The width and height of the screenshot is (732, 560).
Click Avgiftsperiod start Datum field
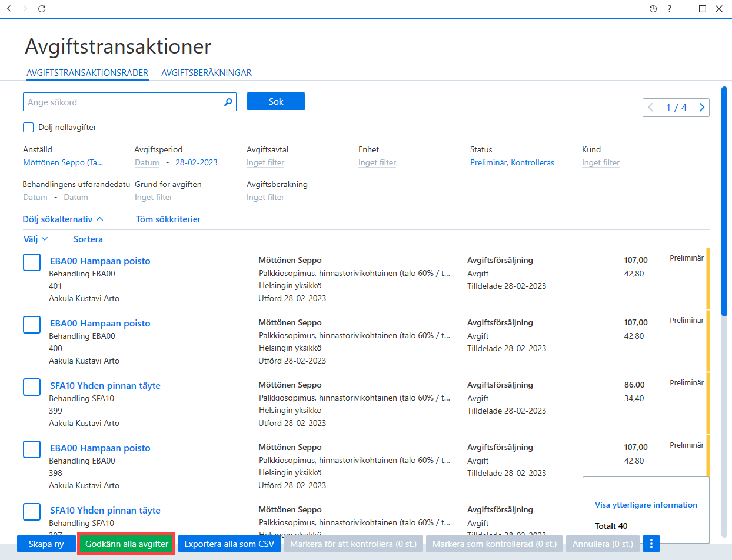click(x=147, y=162)
